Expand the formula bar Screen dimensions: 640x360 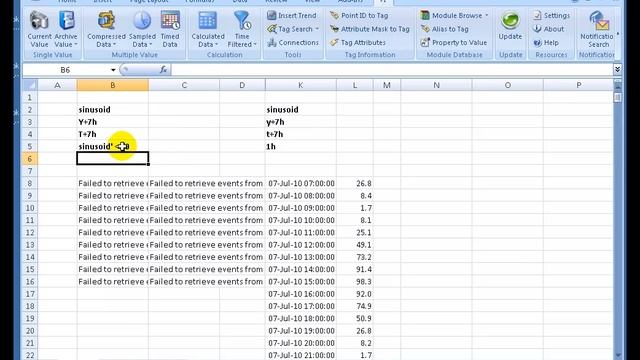point(617,70)
